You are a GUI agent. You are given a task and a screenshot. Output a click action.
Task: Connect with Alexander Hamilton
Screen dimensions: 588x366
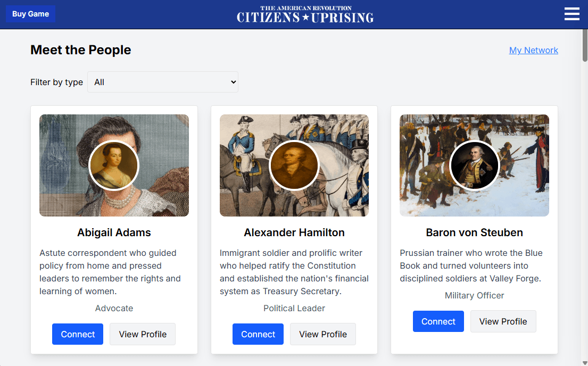[258, 334]
